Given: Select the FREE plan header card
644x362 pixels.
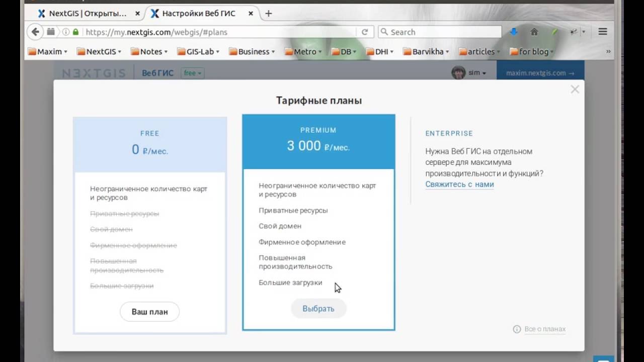Looking at the screenshot, I should (150, 145).
